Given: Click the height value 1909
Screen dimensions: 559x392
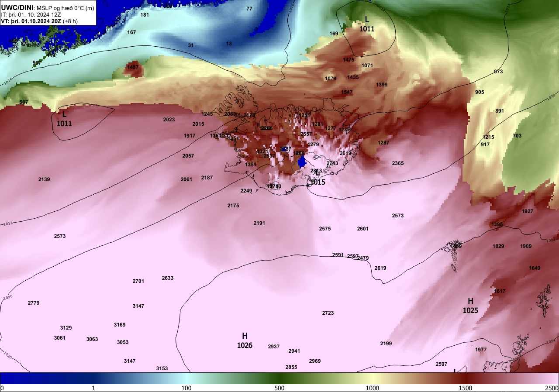Looking at the screenshot, I should (x=526, y=246).
